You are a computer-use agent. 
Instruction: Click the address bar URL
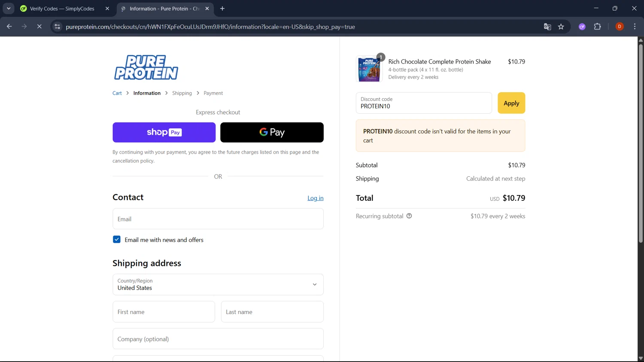coord(210,27)
